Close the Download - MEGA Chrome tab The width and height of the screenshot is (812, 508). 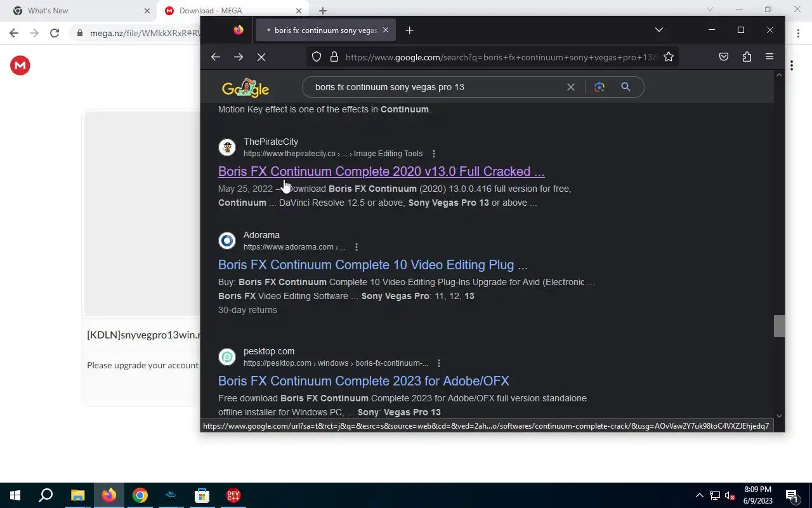point(299,11)
